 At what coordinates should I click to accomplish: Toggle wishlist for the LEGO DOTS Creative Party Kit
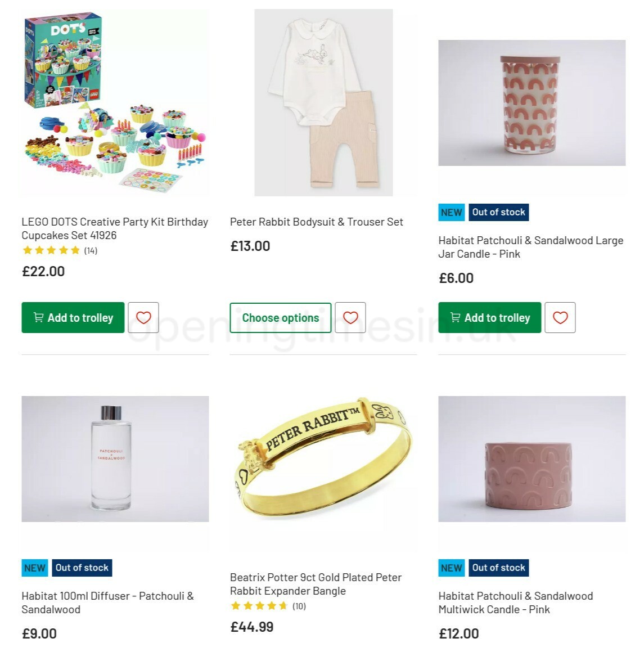tap(143, 317)
